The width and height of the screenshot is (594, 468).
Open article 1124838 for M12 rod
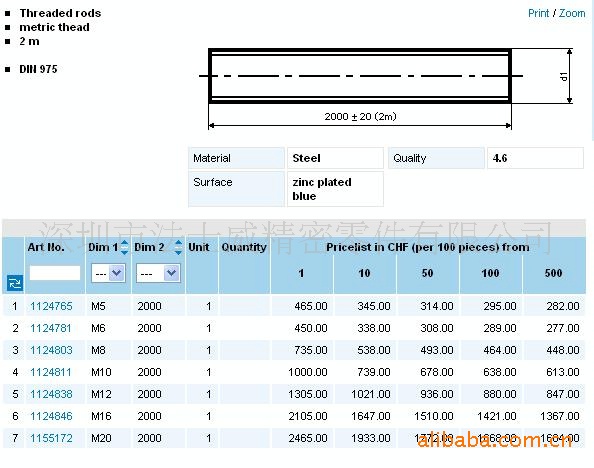(51, 394)
